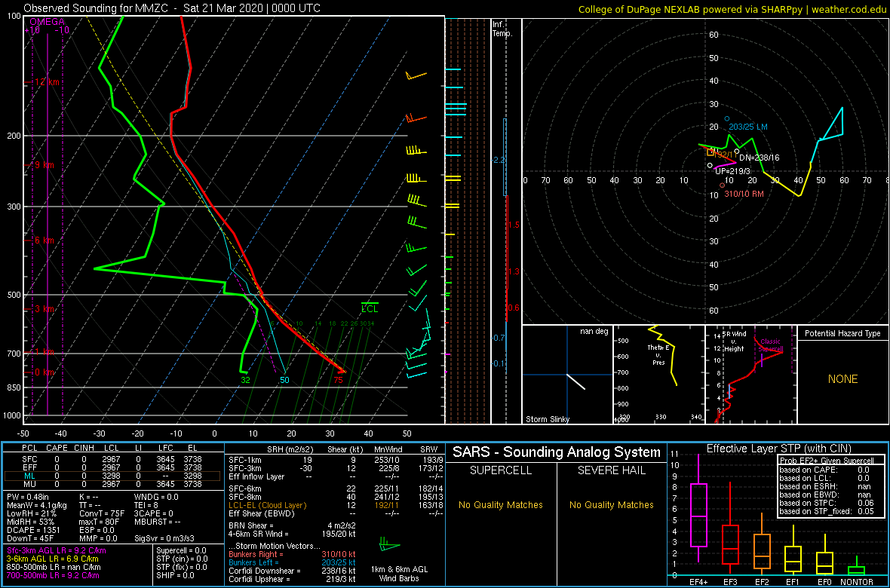Click the Potential Hazard Type heading
The image size is (890, 588).
coord(842,334)
